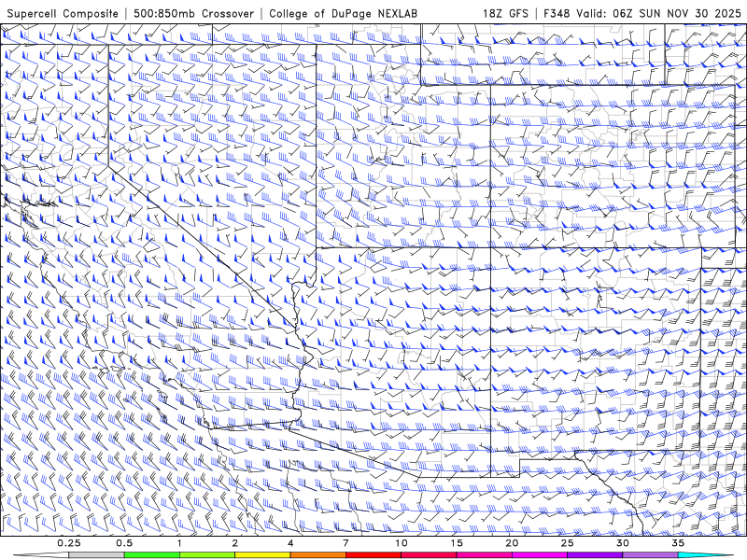
Task: Click the legend value 4
Action: coord(290,543)
